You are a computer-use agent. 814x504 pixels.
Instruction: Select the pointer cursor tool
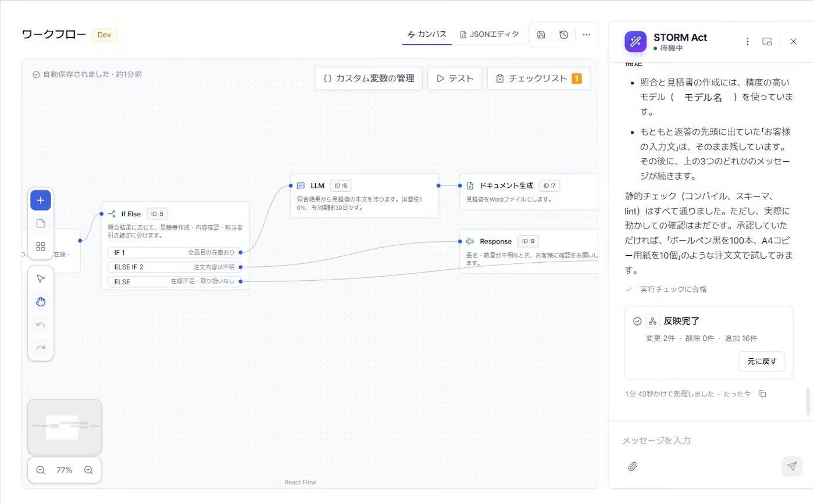click(41, 278)
